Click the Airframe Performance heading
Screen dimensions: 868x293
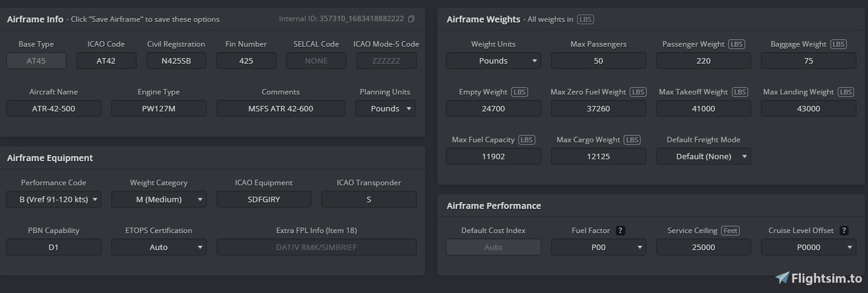tap(494, 206)
